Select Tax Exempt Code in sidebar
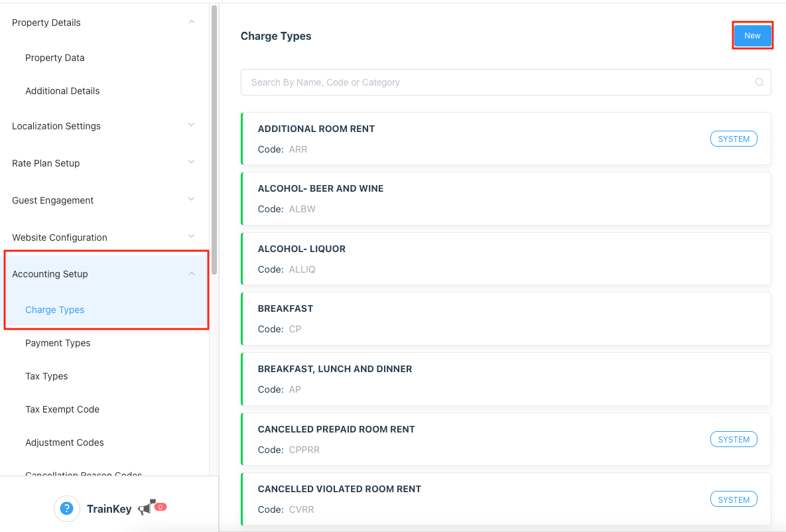The height and width of the screenshot is (532, 786). (62, 409)
